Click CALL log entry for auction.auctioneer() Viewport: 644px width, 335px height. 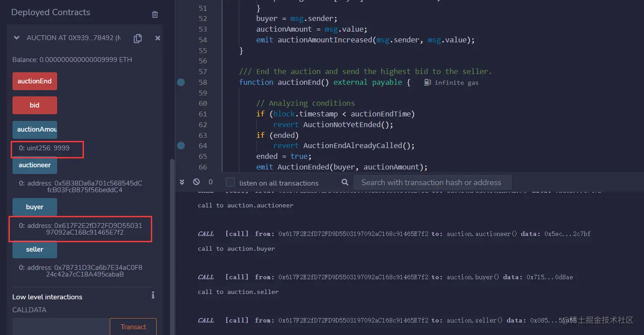click(394, 234)
